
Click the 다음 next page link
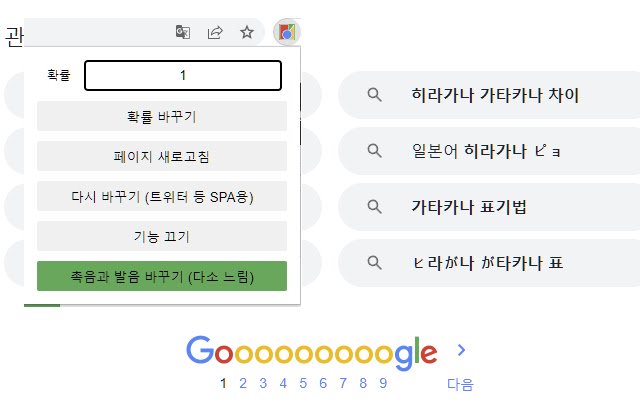tap(460, 384)
